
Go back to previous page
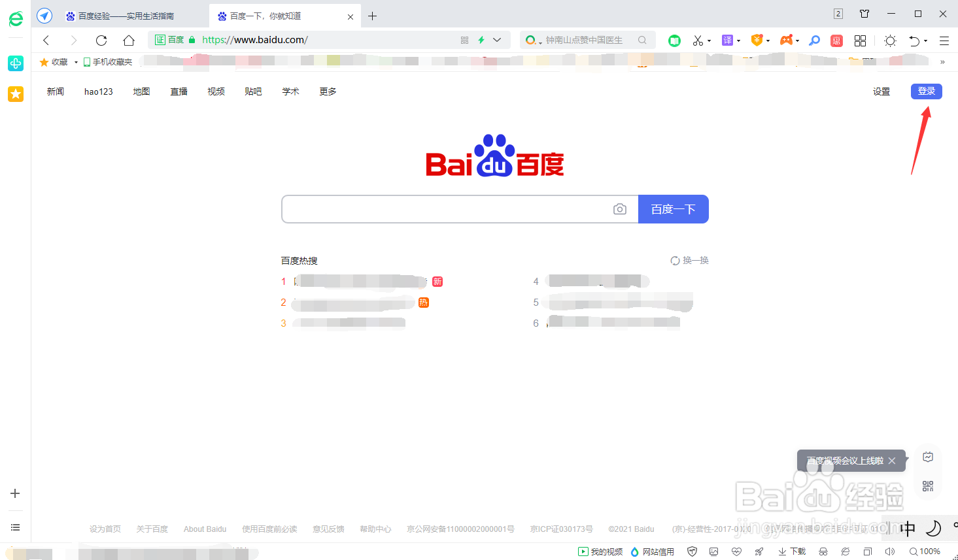click(46, 41)
